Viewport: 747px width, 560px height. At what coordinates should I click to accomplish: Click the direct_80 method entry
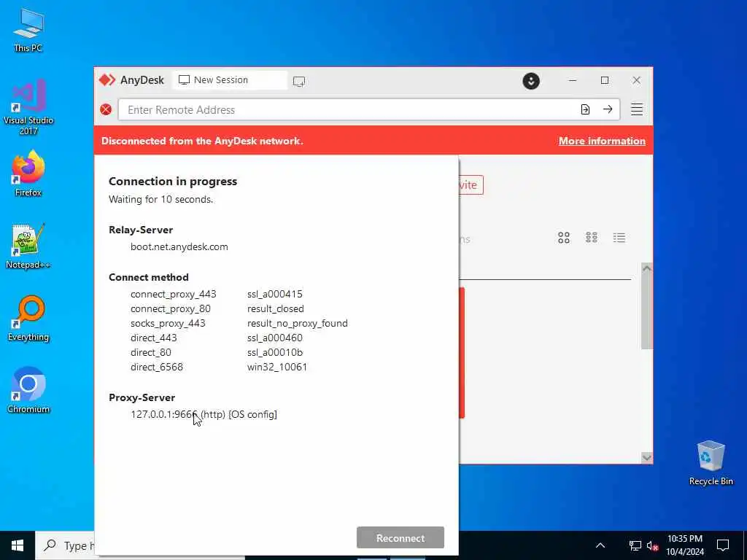150,352
